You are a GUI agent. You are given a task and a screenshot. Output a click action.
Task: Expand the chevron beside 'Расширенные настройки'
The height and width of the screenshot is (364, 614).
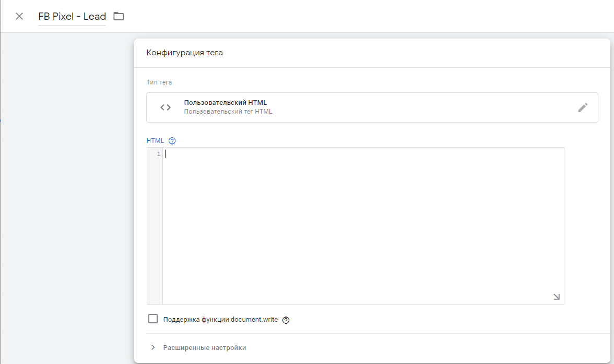[x=153, y=348]
